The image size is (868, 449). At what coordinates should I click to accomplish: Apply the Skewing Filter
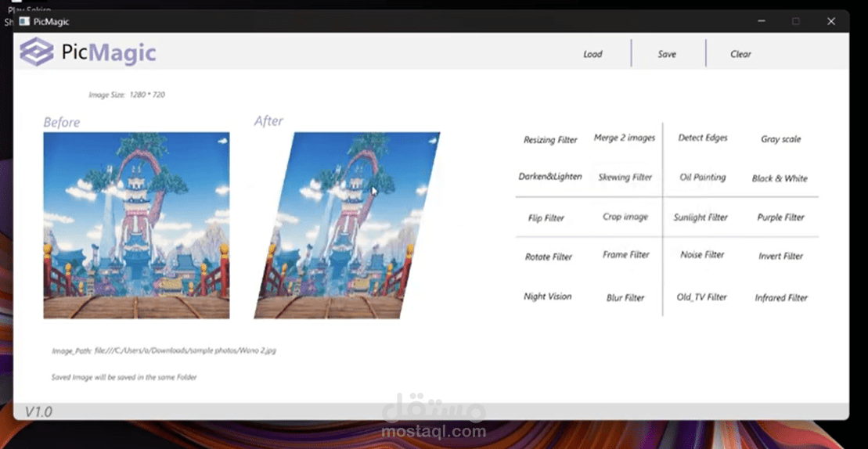625,178
